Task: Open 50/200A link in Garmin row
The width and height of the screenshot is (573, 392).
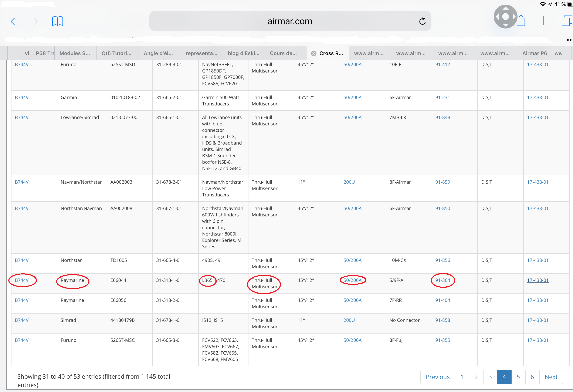Action: point(352,98)
